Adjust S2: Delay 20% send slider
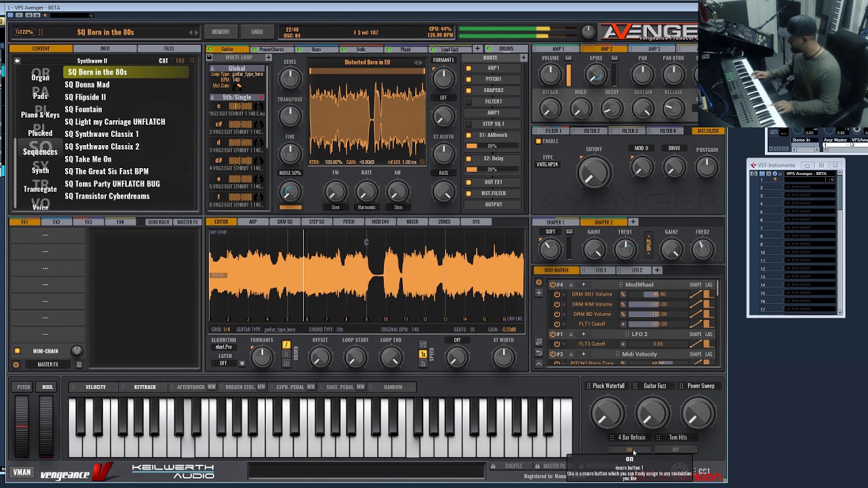Viewport: 868px width, 488px height. tap(493, 169)
